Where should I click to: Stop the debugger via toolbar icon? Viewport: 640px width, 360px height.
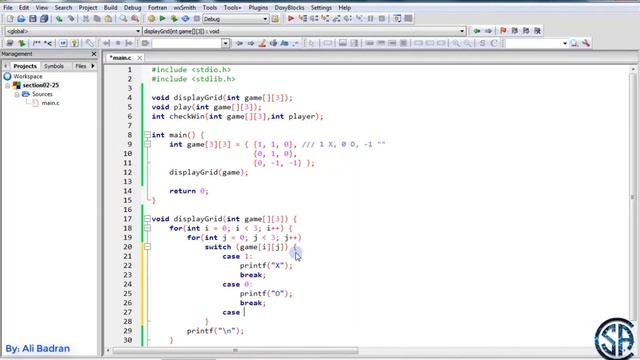[x=382, y=19]
